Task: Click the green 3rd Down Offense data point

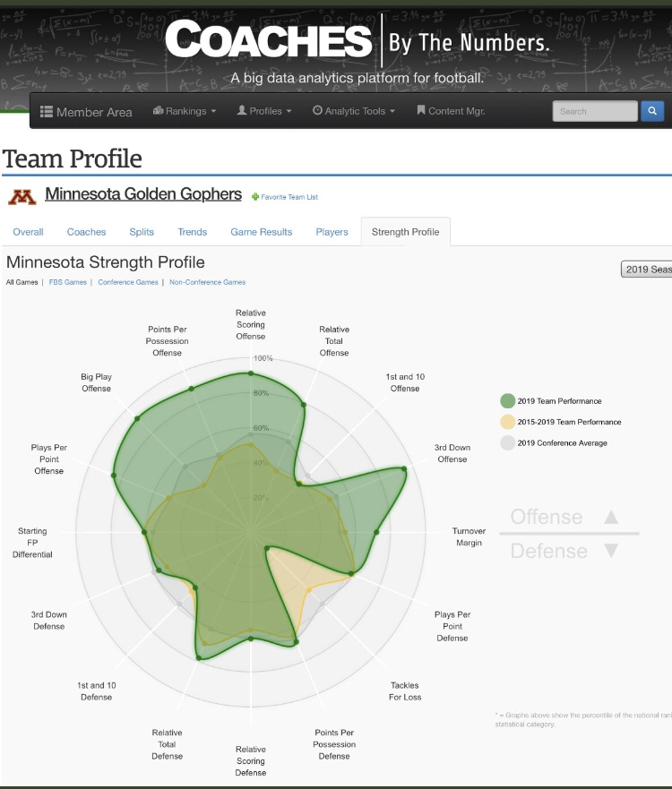Action: coord(404,468)
